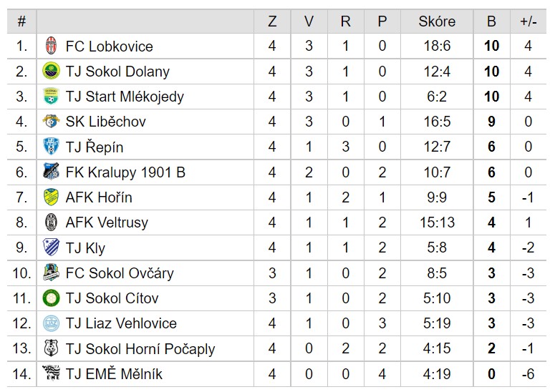
Task: Click the TJ Kly striped shield icon
Action: pyautogui.click(x=51, y=248)
